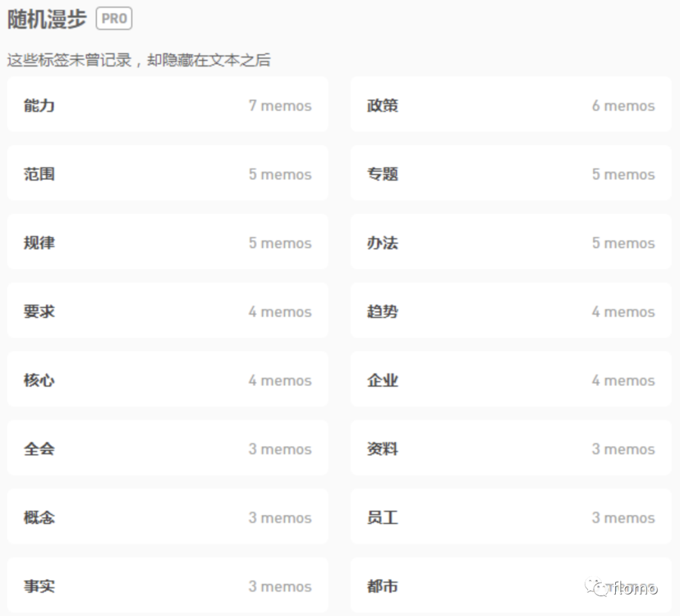Click the 员工 tag card
The image size is (680, 616).
coord(511,516)
